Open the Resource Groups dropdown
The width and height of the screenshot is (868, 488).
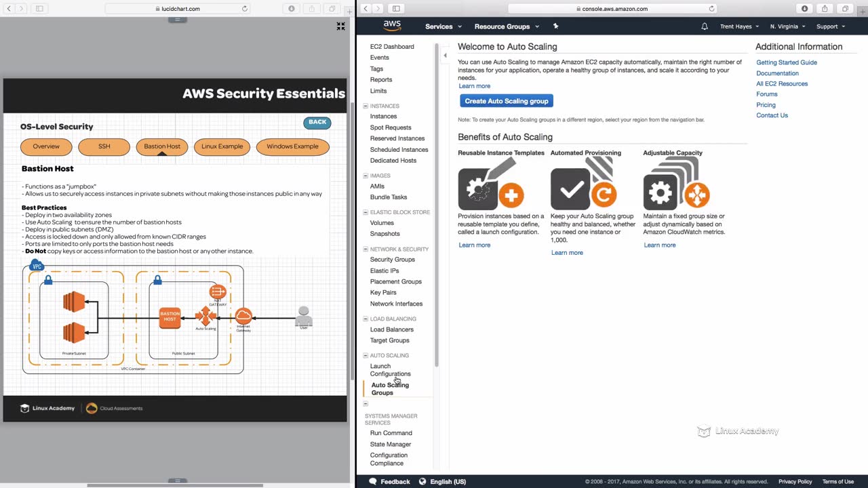(x=507, y=26)
